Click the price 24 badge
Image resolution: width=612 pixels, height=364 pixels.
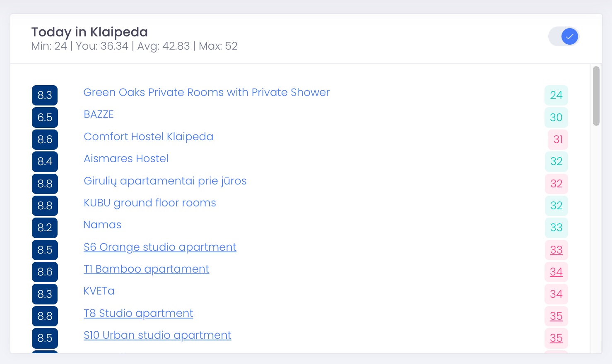tap(556, 95)
